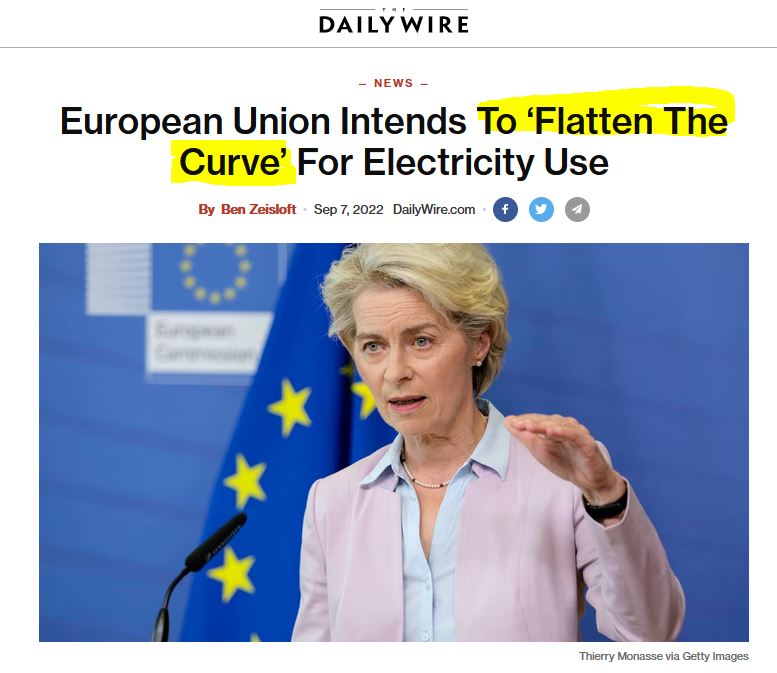
Task: Click the gray paper-plane send icon
Action: 577,209
